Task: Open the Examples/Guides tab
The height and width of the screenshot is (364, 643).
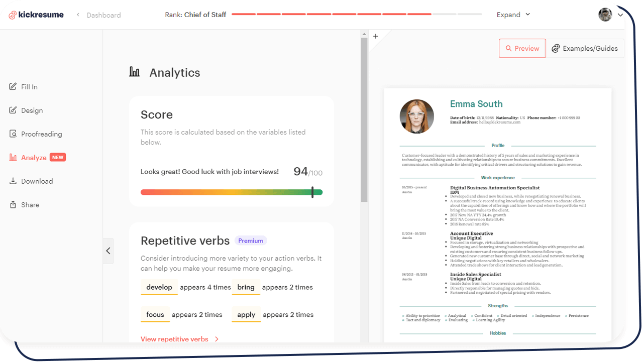Action: (585, 49)
